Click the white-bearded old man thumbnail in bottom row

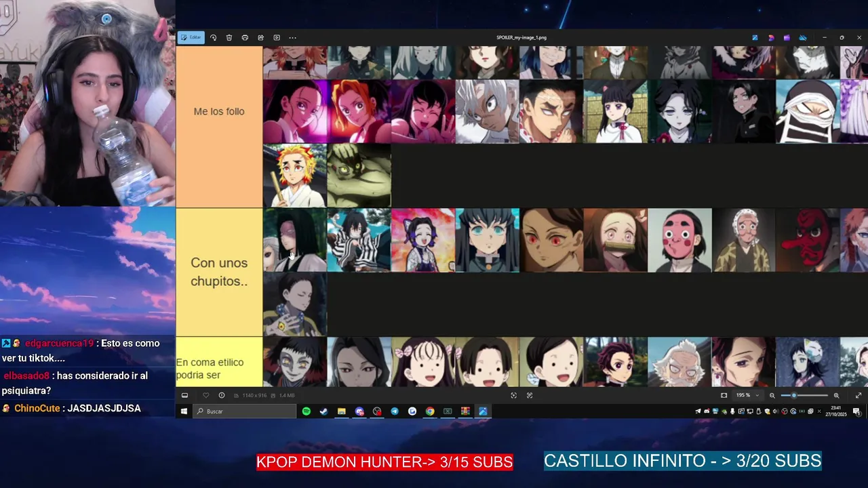tap(679, 362)
